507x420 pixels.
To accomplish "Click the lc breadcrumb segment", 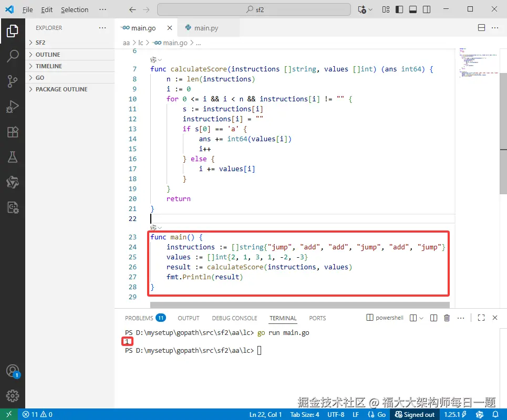I will [x=141, y=43].
